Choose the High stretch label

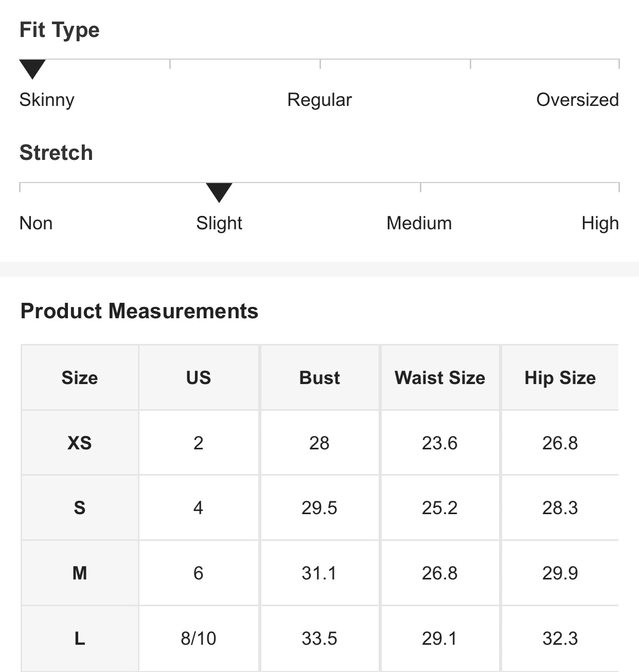coord(600,223)
